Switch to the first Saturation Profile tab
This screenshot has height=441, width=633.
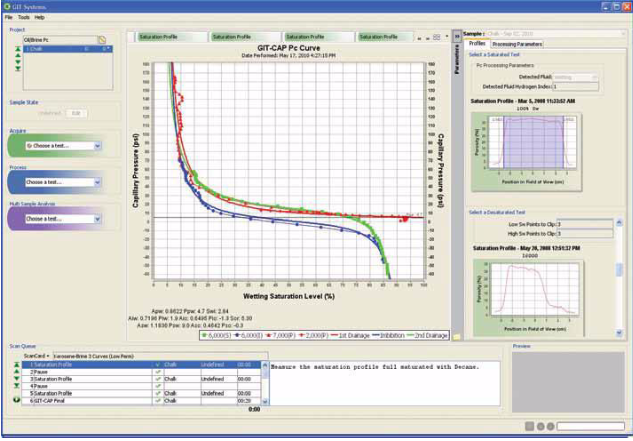[x=172, y=37]
